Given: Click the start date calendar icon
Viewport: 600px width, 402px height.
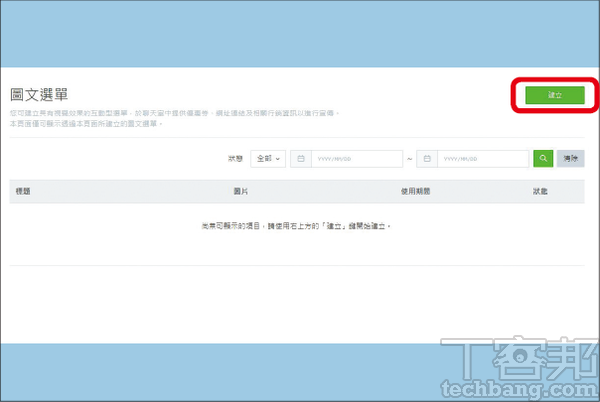Looking at the screenshot, I should [x=301, y=158].
